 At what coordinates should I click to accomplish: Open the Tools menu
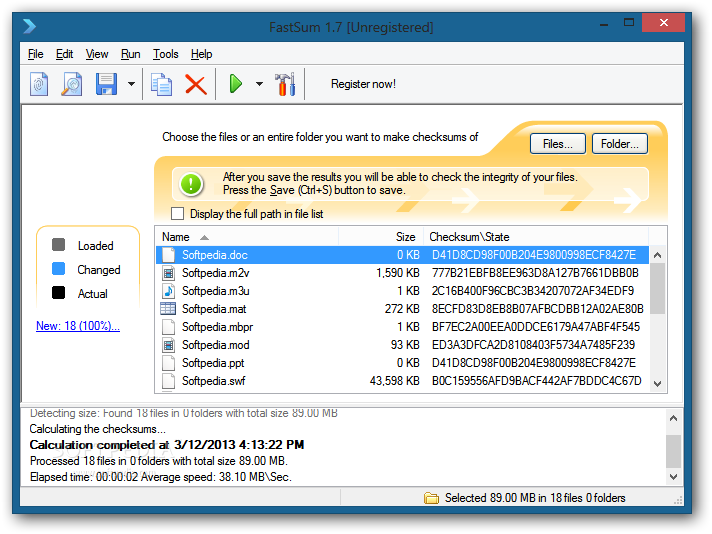coord(165,54)
